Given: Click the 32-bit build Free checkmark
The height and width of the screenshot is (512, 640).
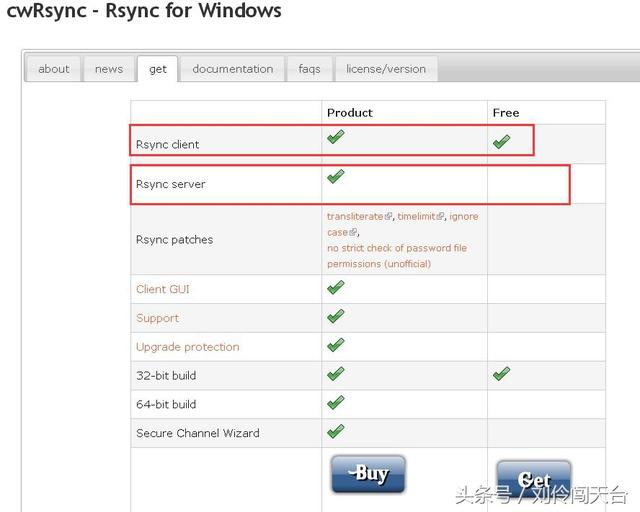Looking at the screenshot, I should click(x=501, y=373).
